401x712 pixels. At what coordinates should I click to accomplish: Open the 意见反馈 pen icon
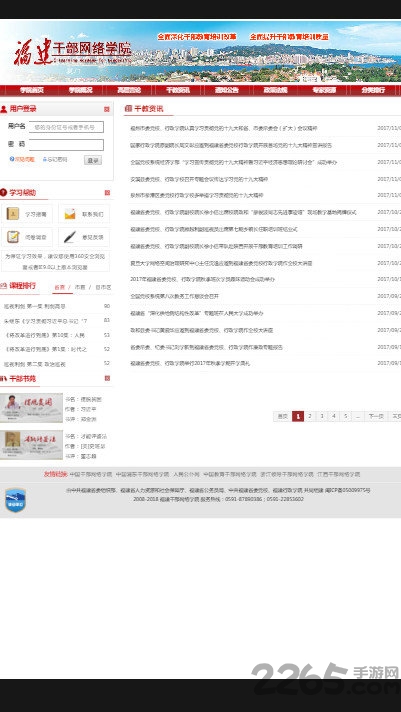pyautogui.click(x=70, y=237)
